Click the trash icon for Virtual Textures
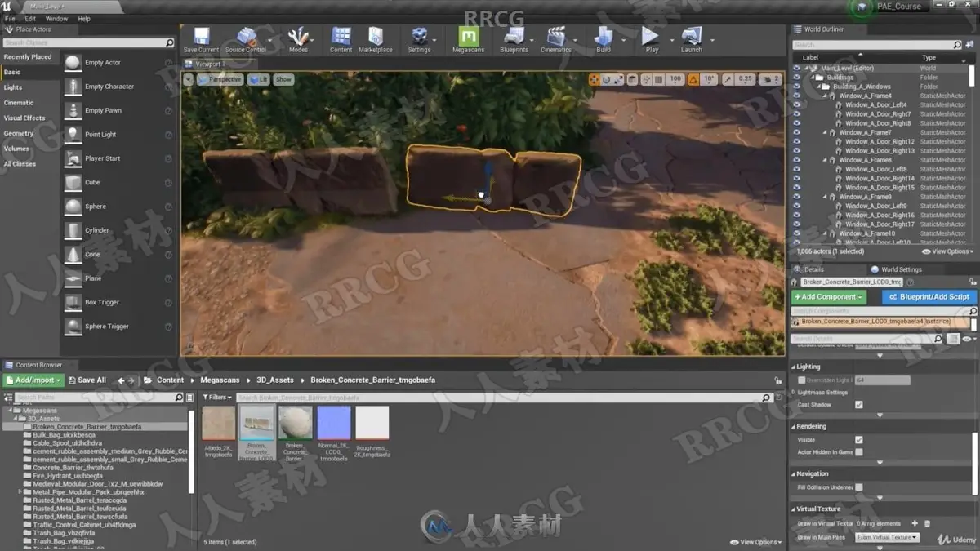The image size is (980, 551). 927,523
